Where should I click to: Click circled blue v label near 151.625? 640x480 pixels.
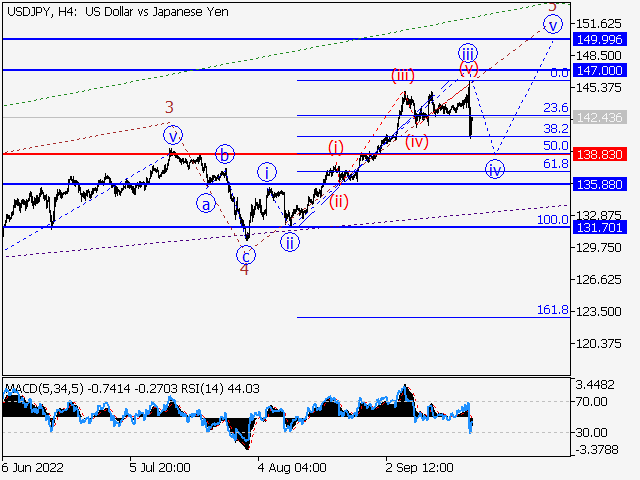pos(553,24)
